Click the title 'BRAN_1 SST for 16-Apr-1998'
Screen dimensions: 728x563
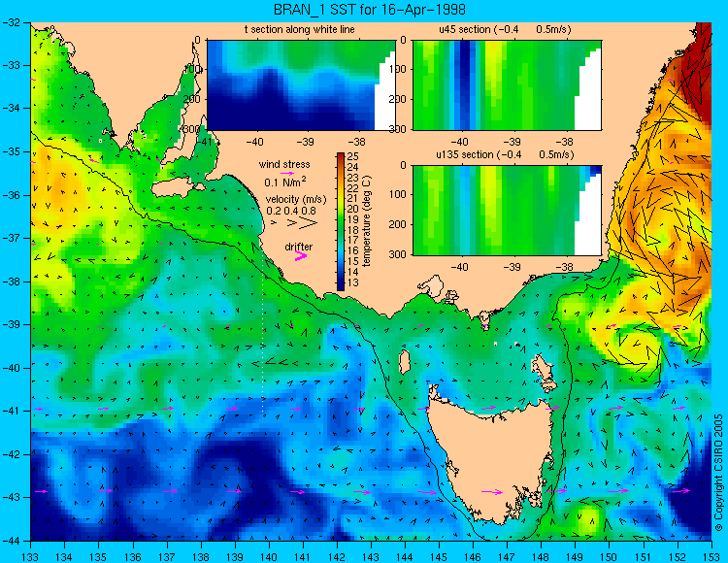pyautogui.click(x=369, y=10)
